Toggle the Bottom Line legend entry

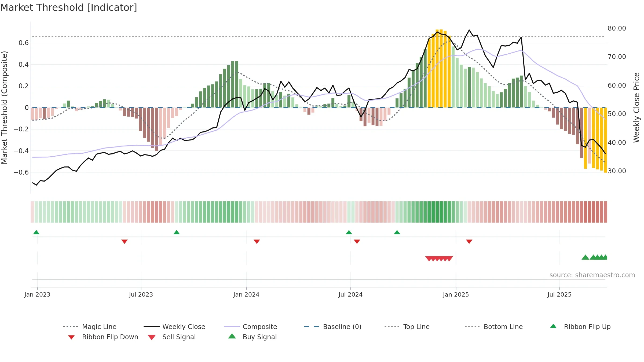coord(494,327)
